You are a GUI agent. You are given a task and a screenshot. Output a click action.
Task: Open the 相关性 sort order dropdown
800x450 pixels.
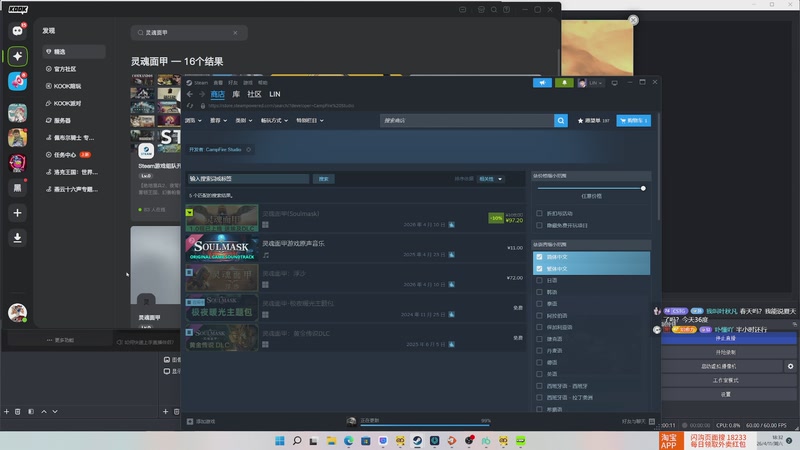coord(490,179)
